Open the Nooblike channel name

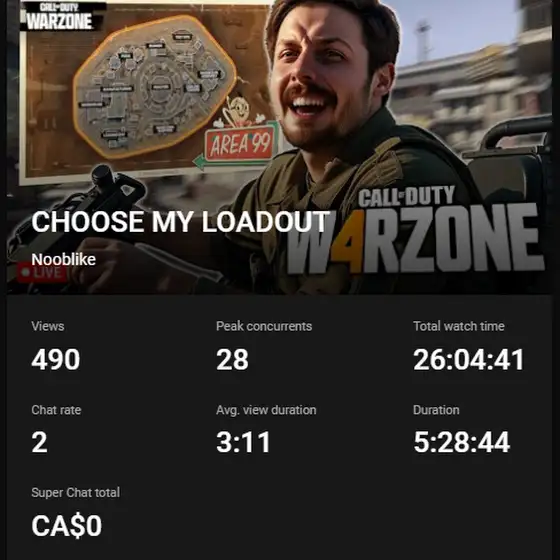tap(64, 260)
